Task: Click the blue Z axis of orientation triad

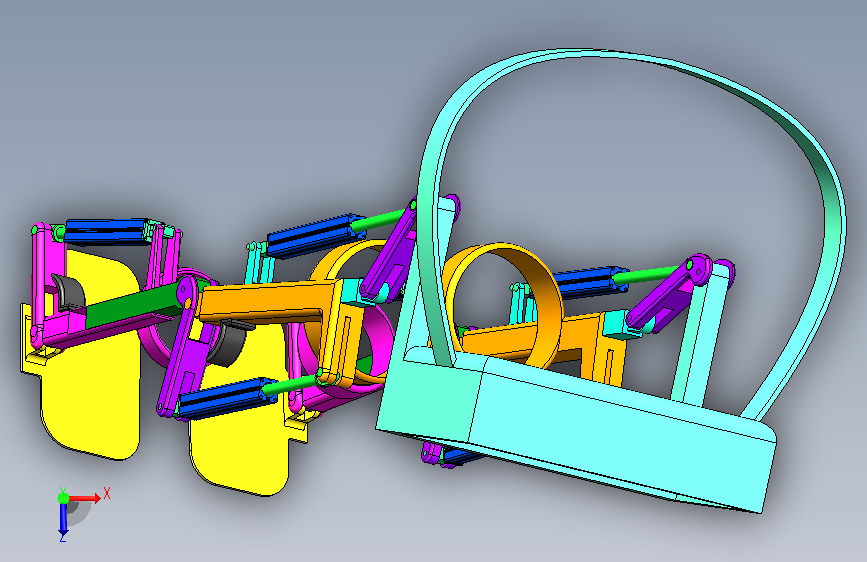Action: point(63,520)
